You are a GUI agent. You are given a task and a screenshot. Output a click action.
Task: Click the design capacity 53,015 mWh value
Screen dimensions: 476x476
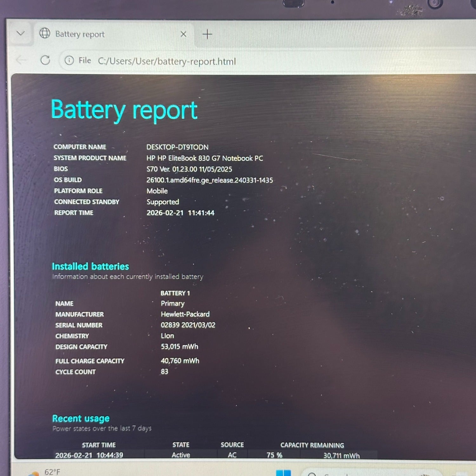(180, 347)
